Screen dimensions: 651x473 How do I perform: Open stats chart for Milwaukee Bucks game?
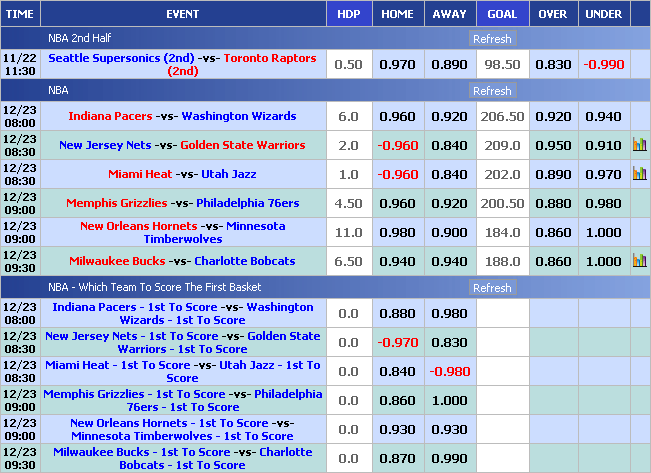click(x=639, y=261)
